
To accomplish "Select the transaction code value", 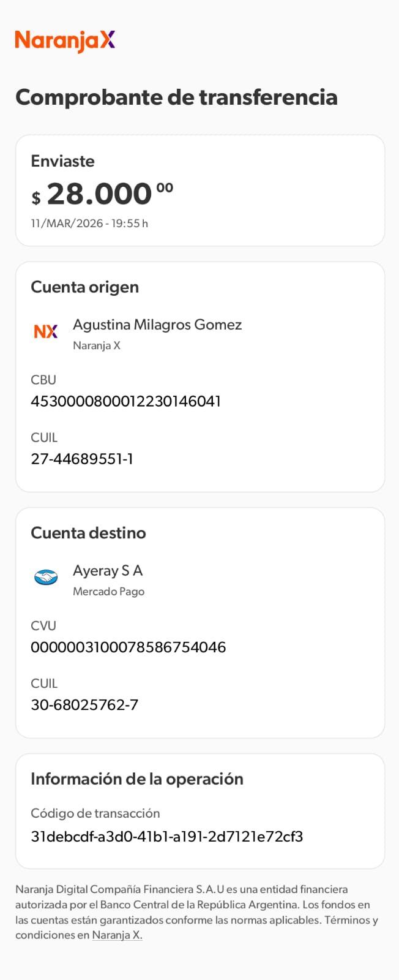I will click(167, 837).
